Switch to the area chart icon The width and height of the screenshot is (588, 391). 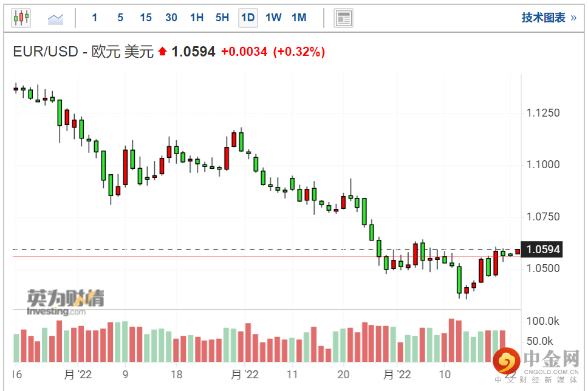coord(56,18)
